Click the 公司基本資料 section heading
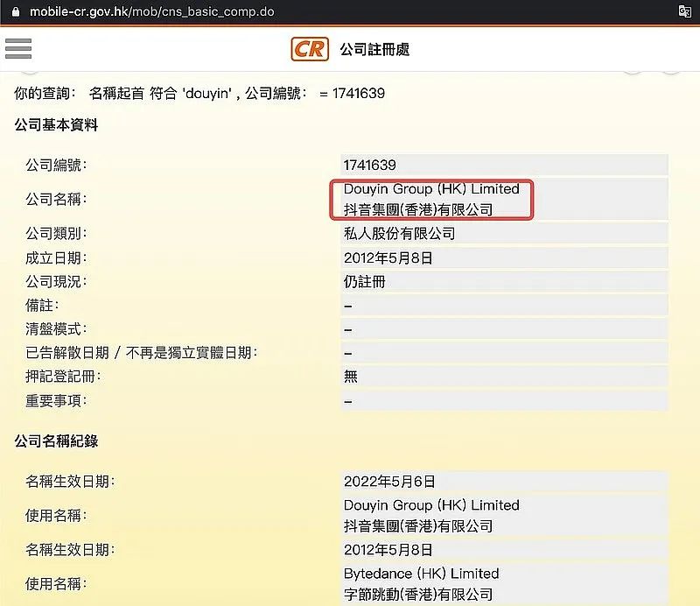The width and height of the screenshot is (700, 606). (57, 125)
